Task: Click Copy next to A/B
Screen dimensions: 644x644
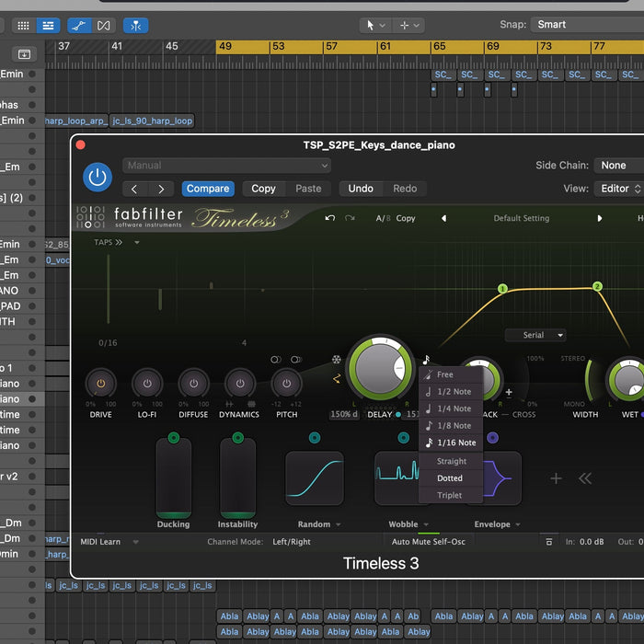Action: (x=406, y=219)
